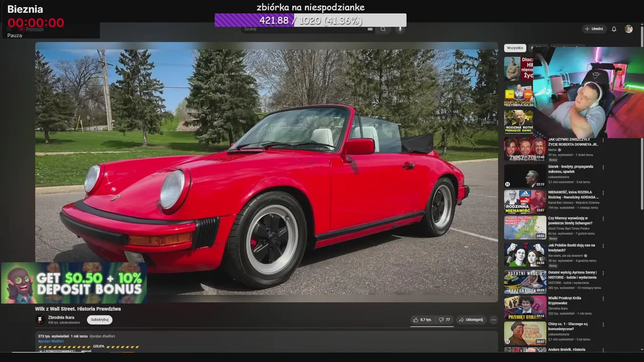
Task: Open options menu for Strefę Schengen video
Action: [x=603, y=219]
